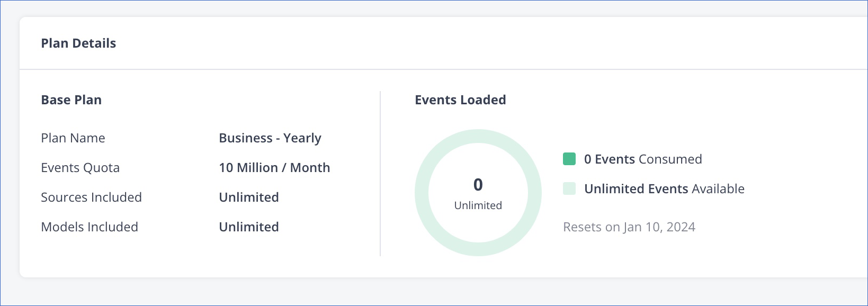Click the Sources Included label
The width and height of the screenshot is (868, 306).
tap(92, 197)
